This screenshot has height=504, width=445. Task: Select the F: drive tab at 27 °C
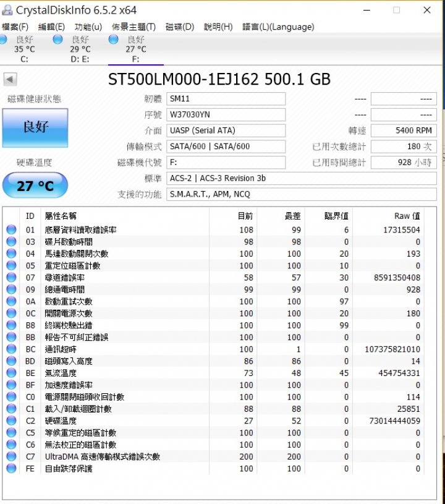tap(135, 49)
